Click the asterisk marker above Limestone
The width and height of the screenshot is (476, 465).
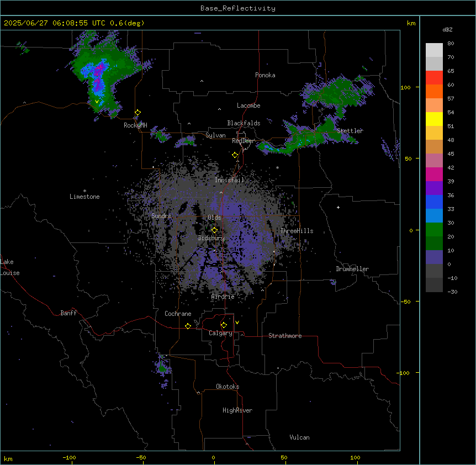click(x=84, y=191)
